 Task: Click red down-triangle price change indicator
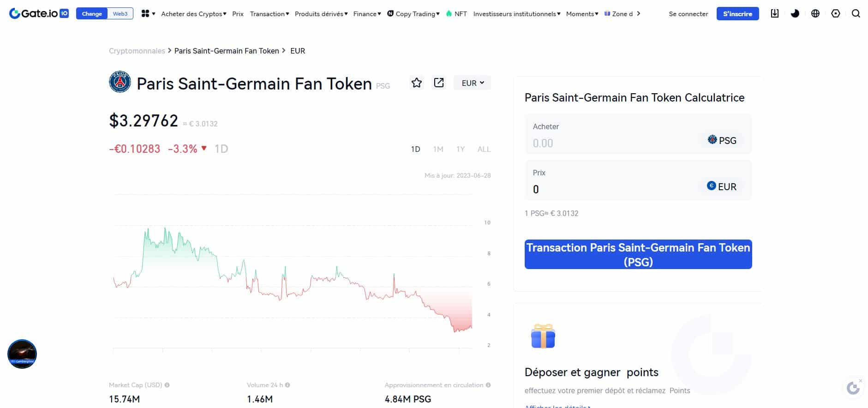coord(204,148)
